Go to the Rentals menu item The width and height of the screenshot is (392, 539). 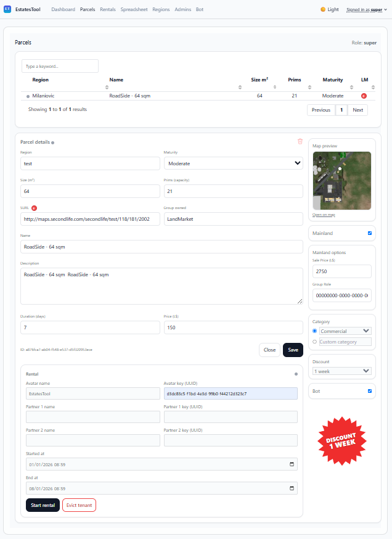pyautogui.click(x=107, y=10)
